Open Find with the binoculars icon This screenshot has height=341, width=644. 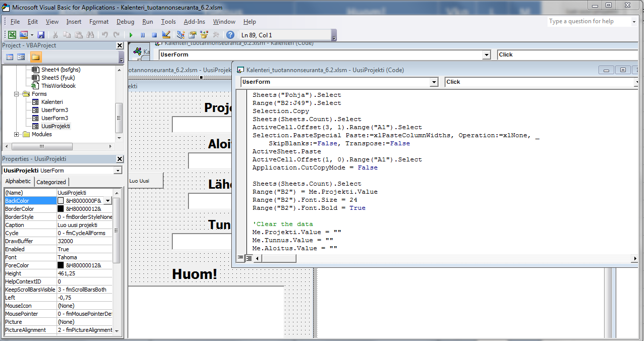90,35
